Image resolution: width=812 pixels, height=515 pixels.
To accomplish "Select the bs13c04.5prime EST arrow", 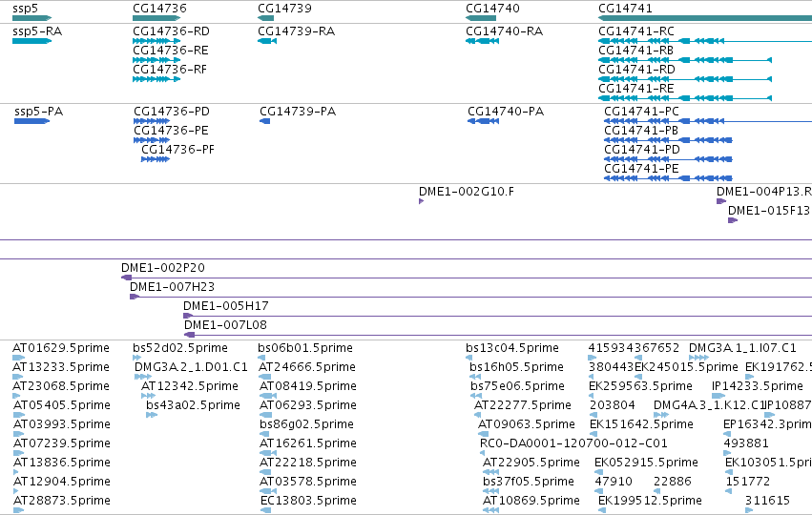I will tap(468, 358).
